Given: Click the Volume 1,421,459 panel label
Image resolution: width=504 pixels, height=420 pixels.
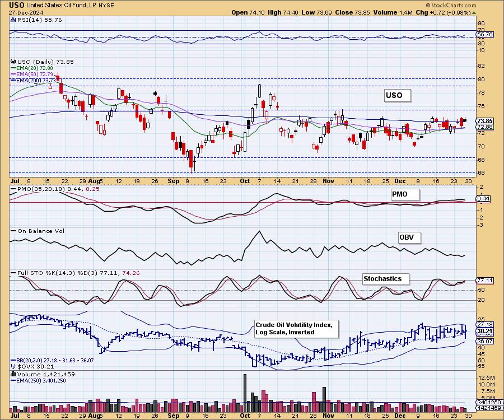Looking at the screenshot, I should (x=46, y=374).
